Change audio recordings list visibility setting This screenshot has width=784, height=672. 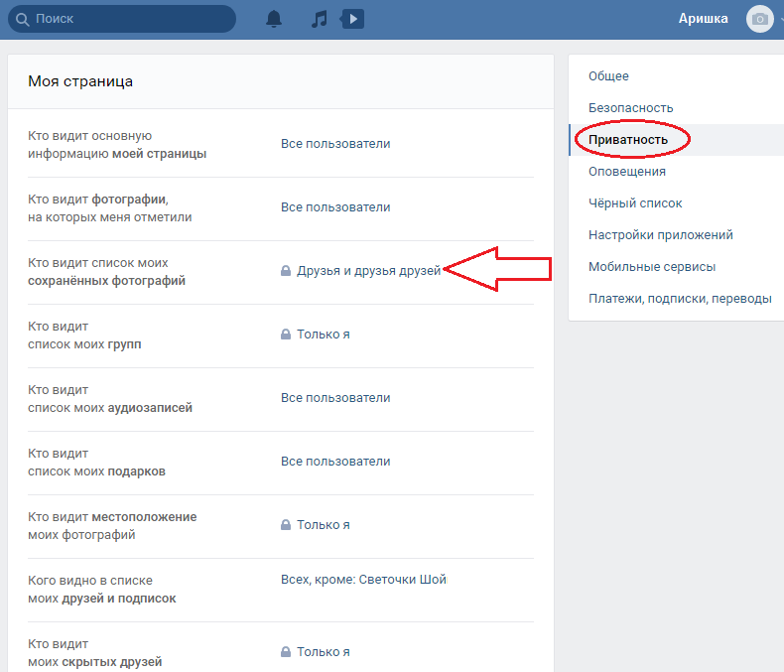(335, 398)
